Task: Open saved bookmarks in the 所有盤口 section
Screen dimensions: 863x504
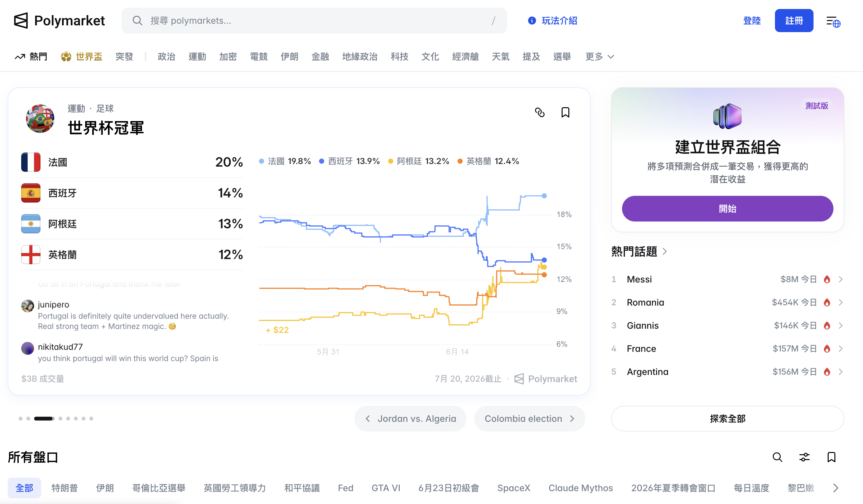Action: point(832,457)
